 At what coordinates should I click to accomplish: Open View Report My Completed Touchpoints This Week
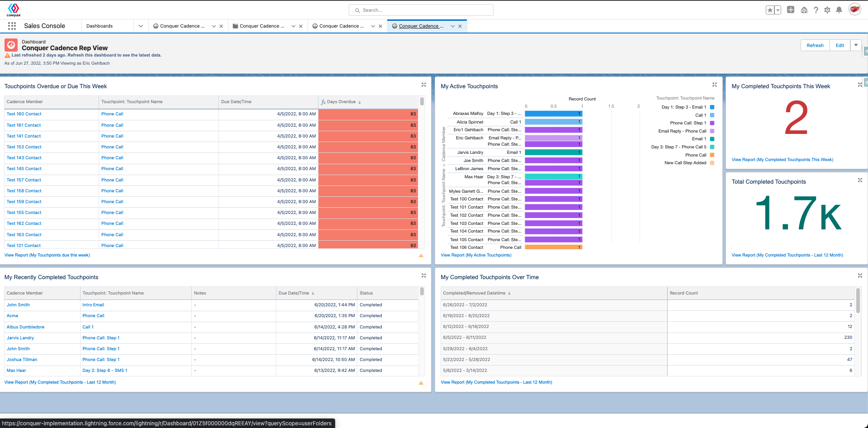pos(782,160)
